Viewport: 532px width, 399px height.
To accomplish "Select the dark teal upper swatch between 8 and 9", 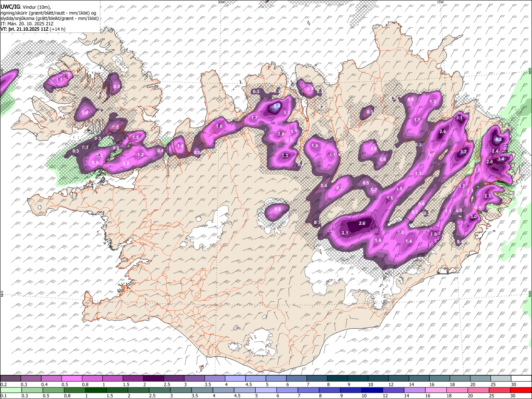I will [x=337, y=379].
